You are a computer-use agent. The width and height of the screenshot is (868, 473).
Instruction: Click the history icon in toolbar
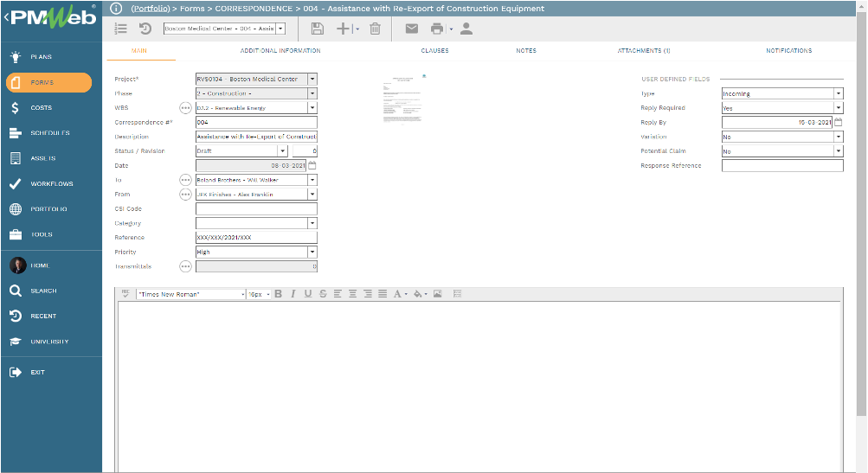coord(145,29)
